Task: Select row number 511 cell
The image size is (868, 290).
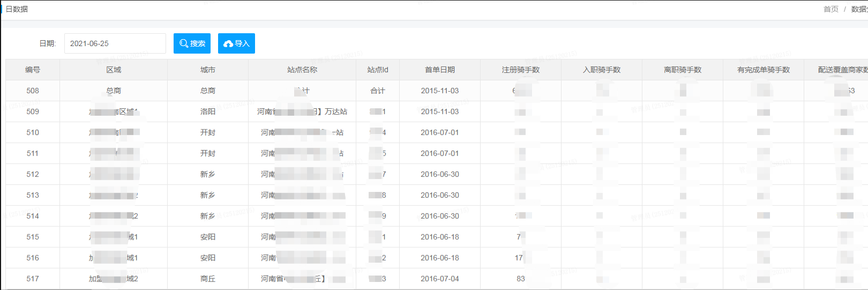Action: coord(33,153)
